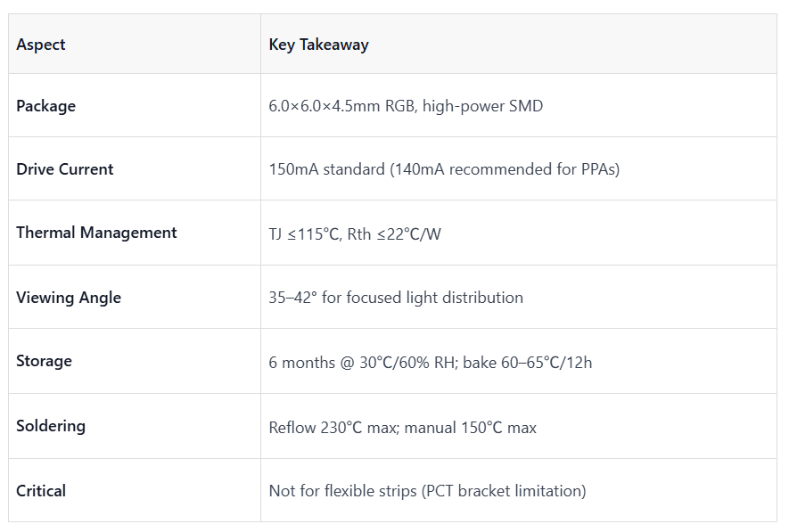Viewport: 789px width, 532px height.
Task: Click the Reflow 230°C max text
Action: [x=334, y=428]
